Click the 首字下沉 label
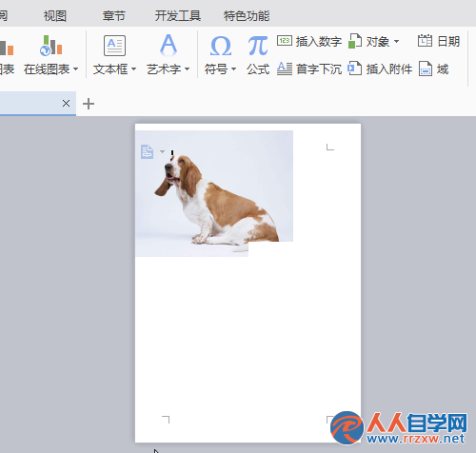 click(x=319, y=69)
